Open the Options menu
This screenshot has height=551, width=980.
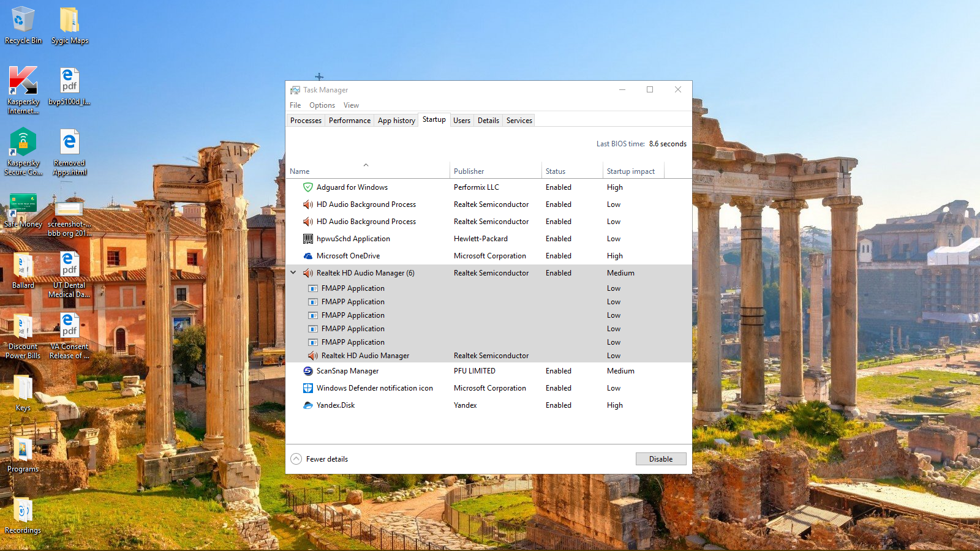coord(322,105)
